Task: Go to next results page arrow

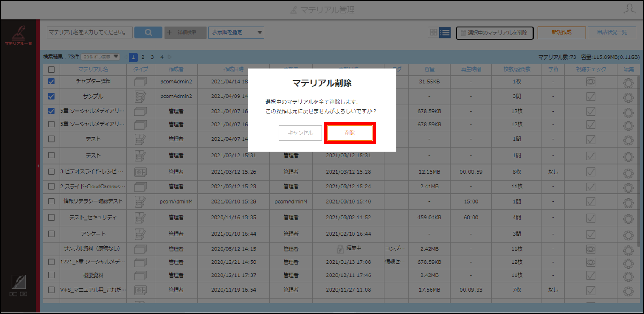Action: [x=170, y=57]
